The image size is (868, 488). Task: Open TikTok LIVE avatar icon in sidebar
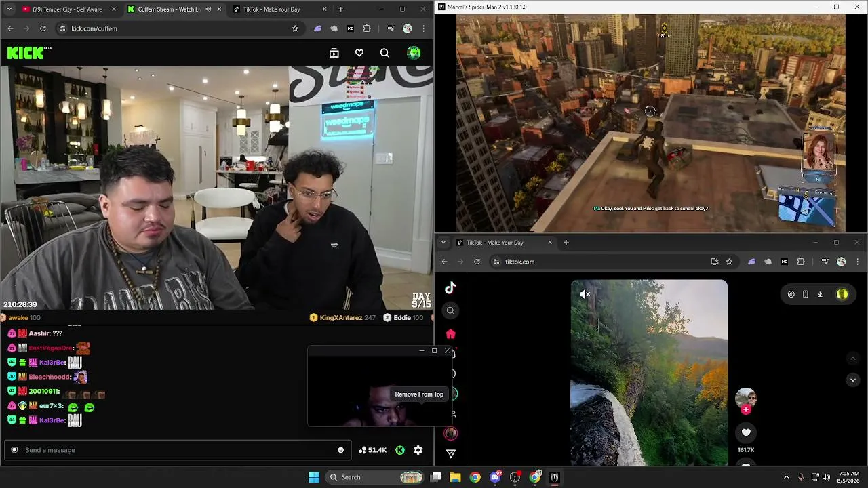point(450,434)
